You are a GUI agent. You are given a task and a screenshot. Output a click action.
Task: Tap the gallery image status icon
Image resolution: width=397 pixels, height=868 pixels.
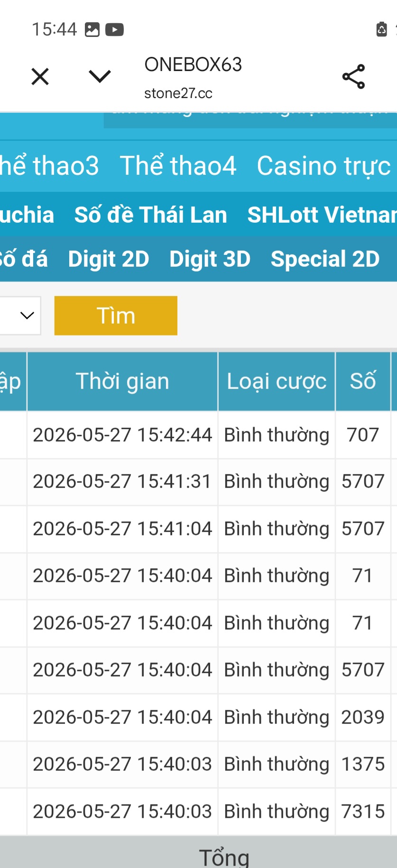tap(92, 30)
